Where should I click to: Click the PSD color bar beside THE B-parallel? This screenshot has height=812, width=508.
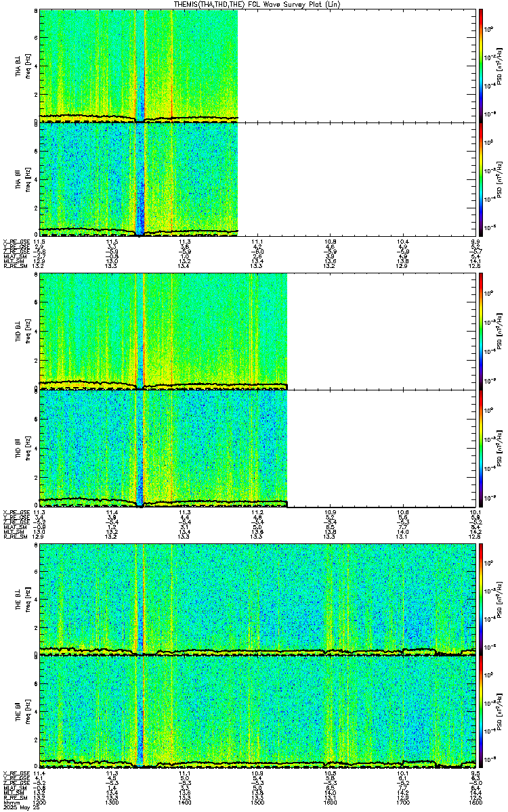[x=481, y=711]
